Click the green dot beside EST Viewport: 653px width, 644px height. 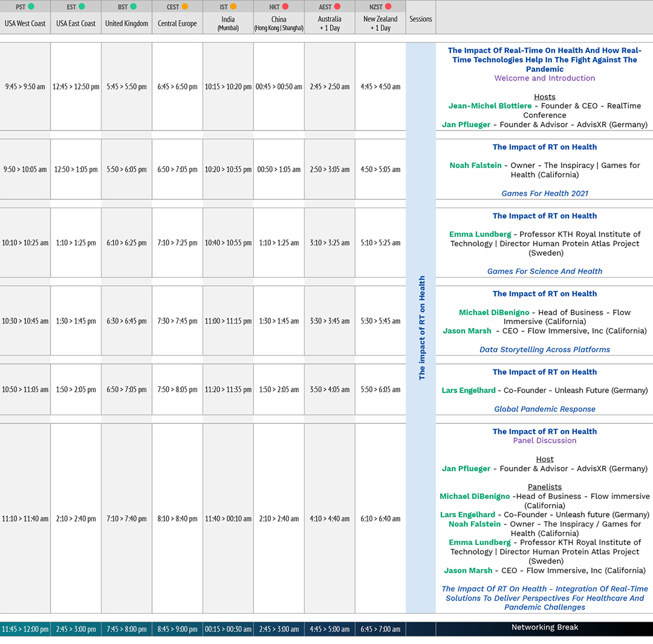coord(82,6)
